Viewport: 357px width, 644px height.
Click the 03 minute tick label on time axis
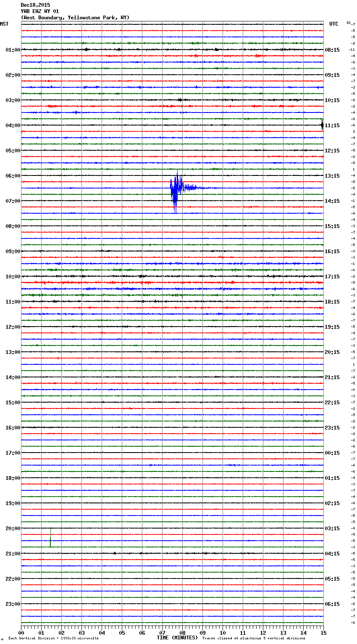pyautogui.click(x=81, y=633)
